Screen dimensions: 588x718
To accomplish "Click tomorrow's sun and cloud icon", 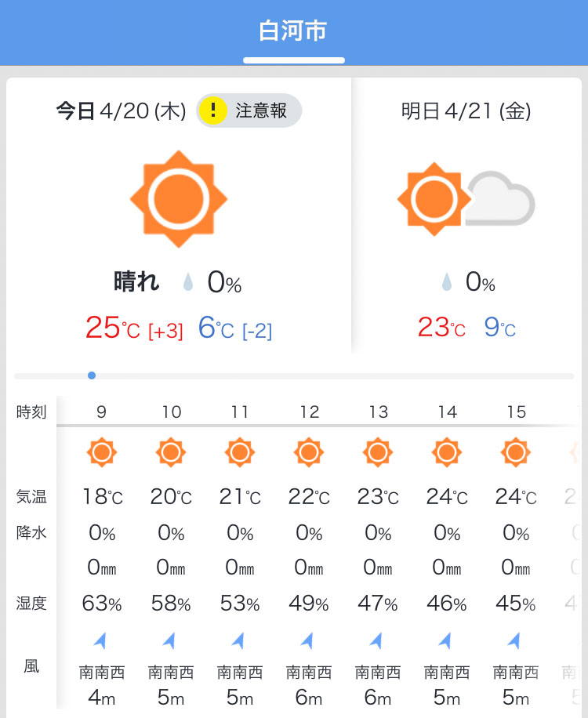I will tap(466, 199).
